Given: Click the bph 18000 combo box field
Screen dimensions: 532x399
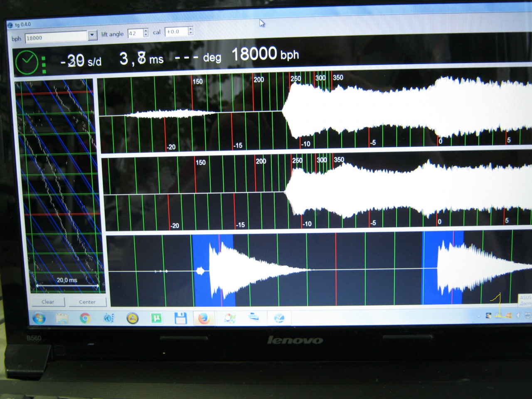Looking at the screenshot, I should point(56,37).
